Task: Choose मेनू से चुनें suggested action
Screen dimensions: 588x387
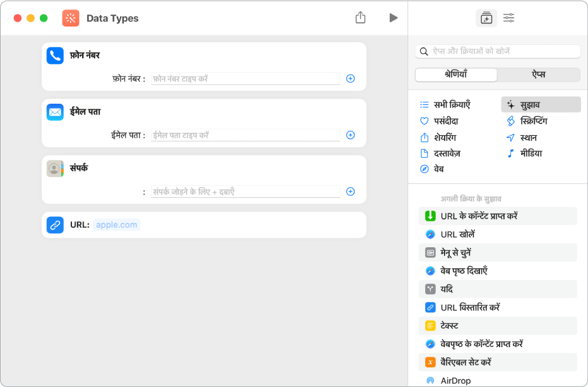Action: (x=498, y=252)
